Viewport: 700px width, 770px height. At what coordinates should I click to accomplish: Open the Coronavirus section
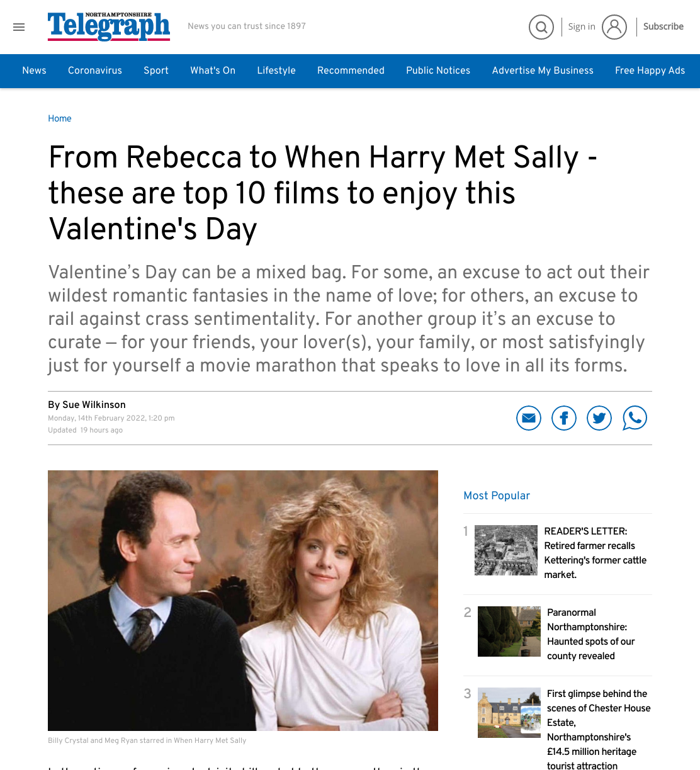(95, 71)
